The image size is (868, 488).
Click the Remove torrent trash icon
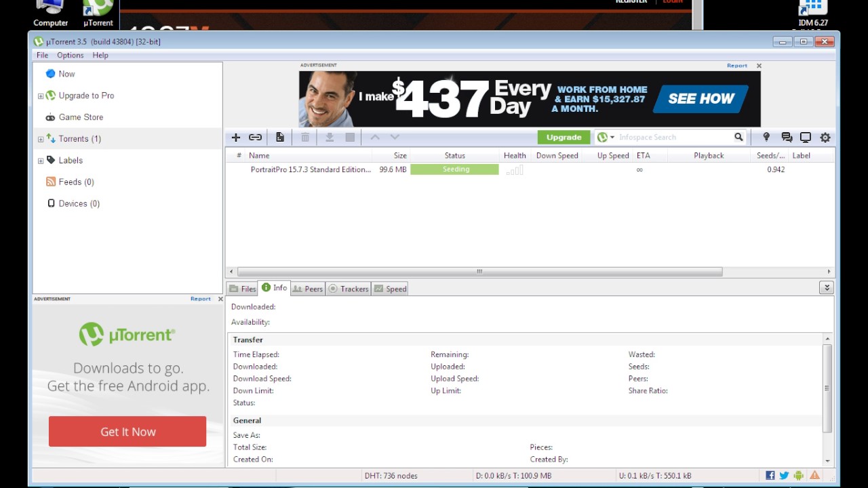(305, 138)
